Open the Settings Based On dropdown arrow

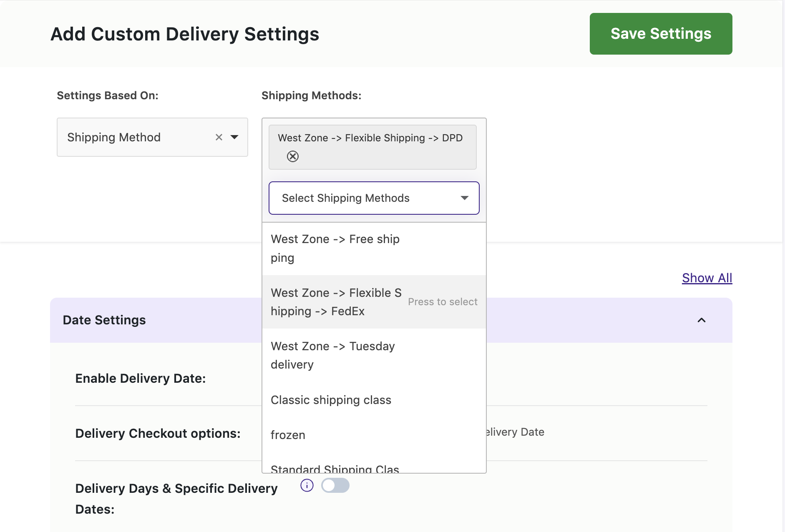(235, 137)
